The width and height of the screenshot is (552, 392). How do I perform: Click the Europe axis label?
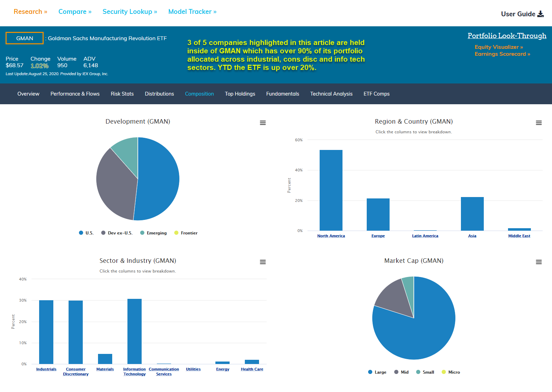[378, 236]
